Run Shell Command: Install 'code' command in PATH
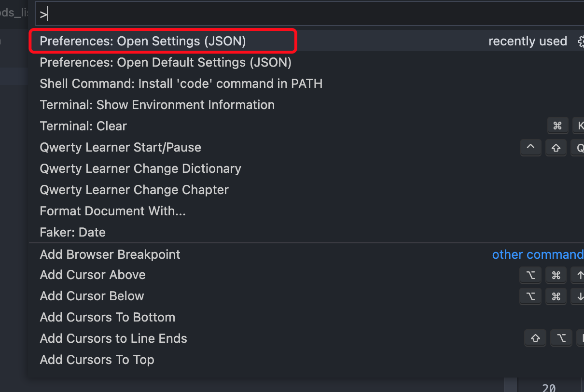 pos(306,84)
